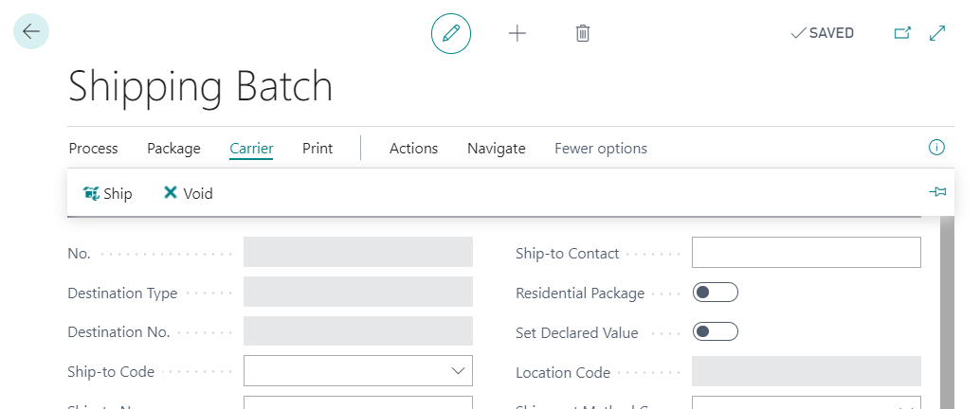Click the trash can delete icon
The image size is (980, 409).
583,33
